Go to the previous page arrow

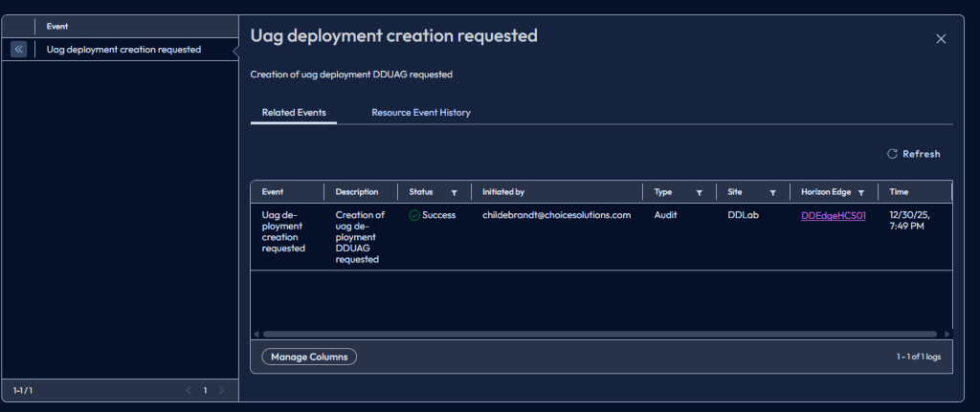tap(188, 390)
